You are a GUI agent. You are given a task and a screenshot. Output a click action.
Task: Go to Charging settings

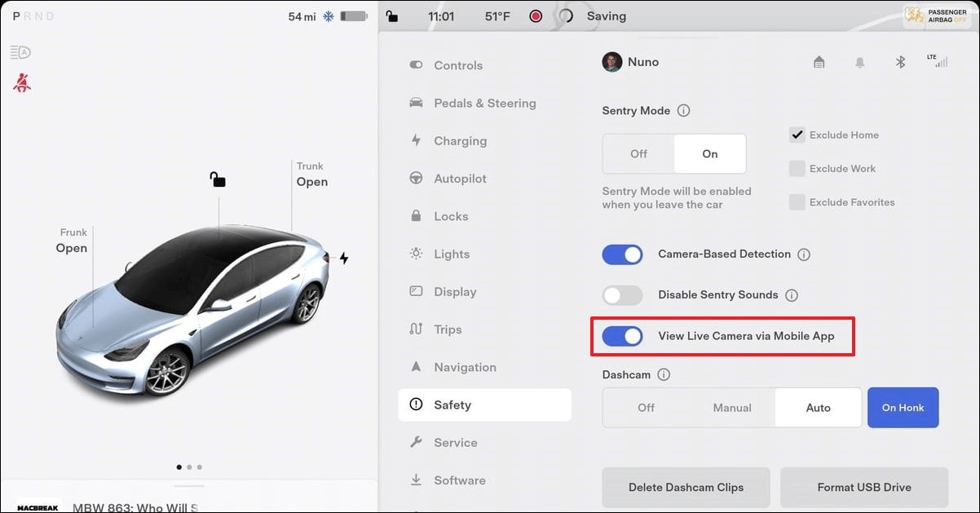485,141
